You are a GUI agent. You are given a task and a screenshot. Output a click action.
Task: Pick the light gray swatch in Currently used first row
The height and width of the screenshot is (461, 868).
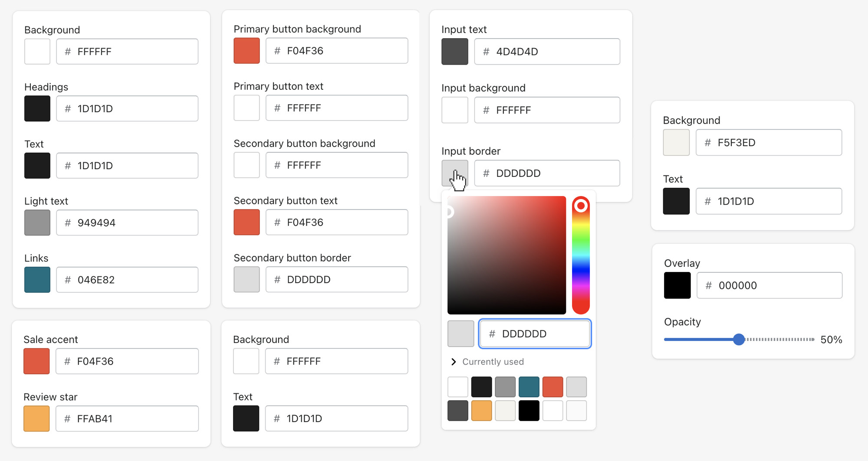(576, 387)
